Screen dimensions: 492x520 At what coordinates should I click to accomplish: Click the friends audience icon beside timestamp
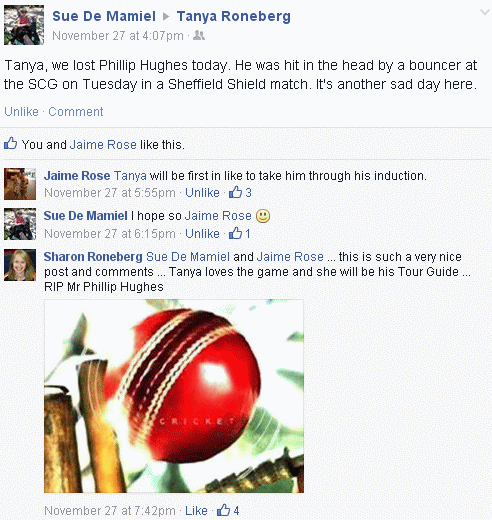pos(199,35)
